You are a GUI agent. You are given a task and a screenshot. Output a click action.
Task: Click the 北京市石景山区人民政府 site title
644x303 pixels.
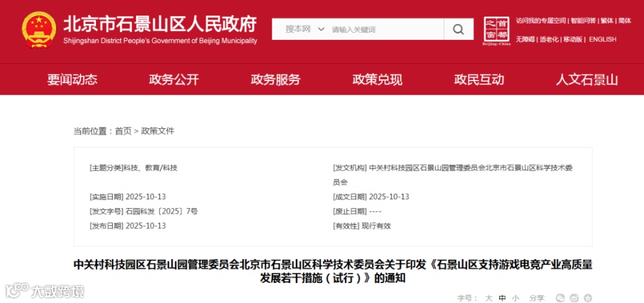point(160,24)
